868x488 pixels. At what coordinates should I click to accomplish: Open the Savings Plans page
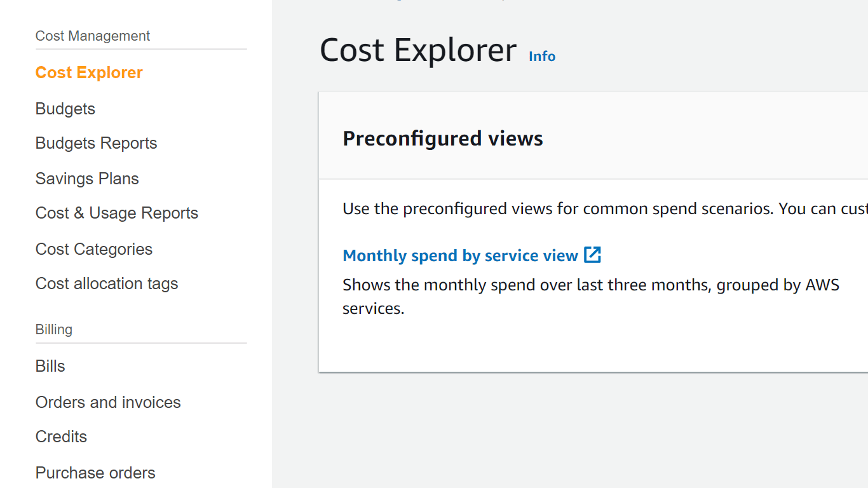pos(86,179)
